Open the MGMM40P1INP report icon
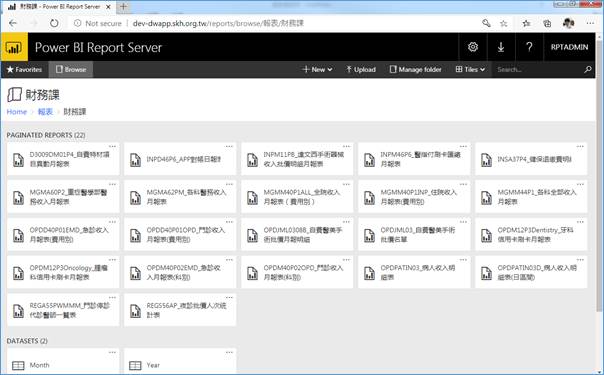604x375 pixels. coord(369,198)
